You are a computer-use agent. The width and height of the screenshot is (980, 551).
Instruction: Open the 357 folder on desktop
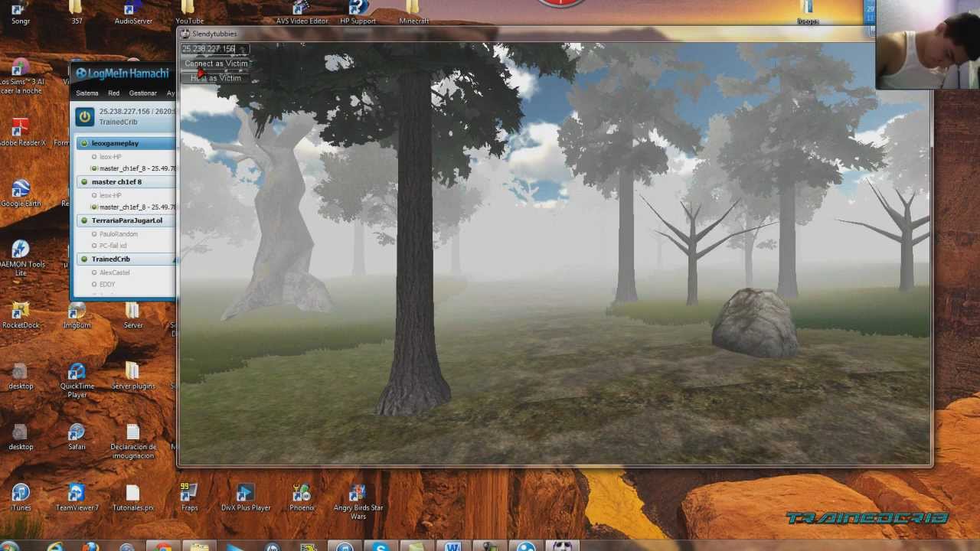(x=77, y=11)
